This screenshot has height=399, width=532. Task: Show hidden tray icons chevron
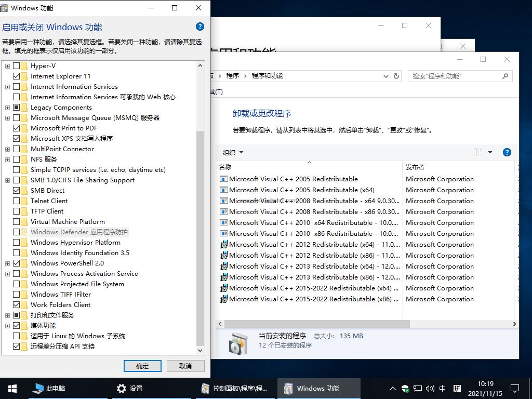(x=393, y=389)
